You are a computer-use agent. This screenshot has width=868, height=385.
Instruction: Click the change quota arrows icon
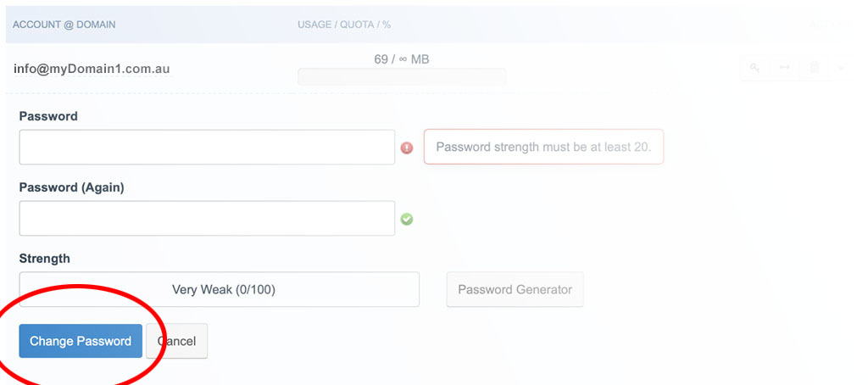coord(784,68)
